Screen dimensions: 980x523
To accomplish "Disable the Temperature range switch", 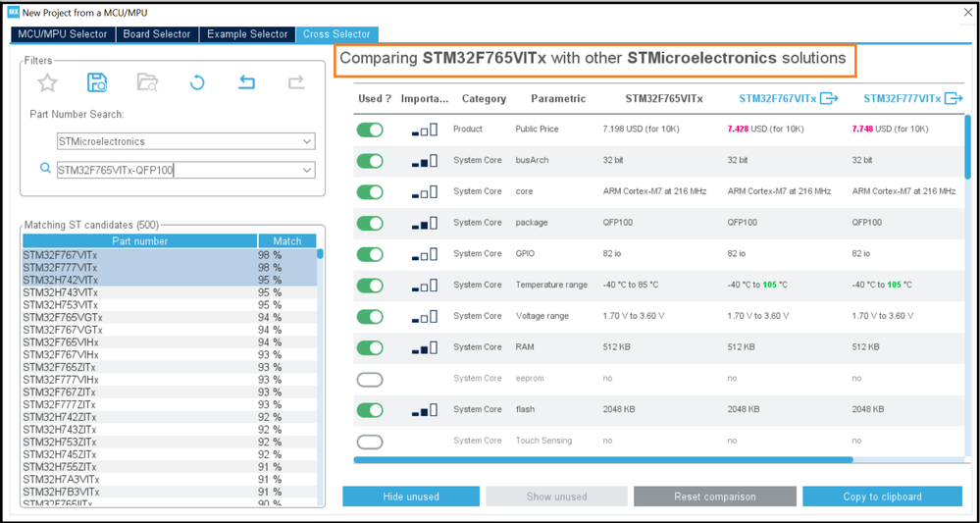I will [x=370, y=286].
